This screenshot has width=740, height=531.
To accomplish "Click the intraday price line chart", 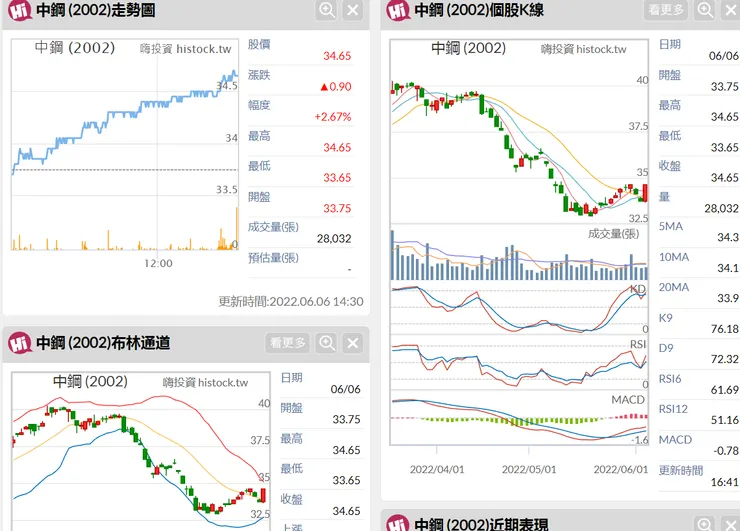I will click(125, 130).
